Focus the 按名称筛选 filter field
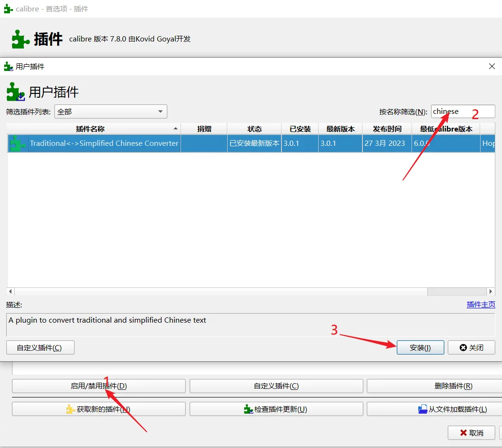The height and width of the screenshot is (448, 502). (x=463, y=112)
